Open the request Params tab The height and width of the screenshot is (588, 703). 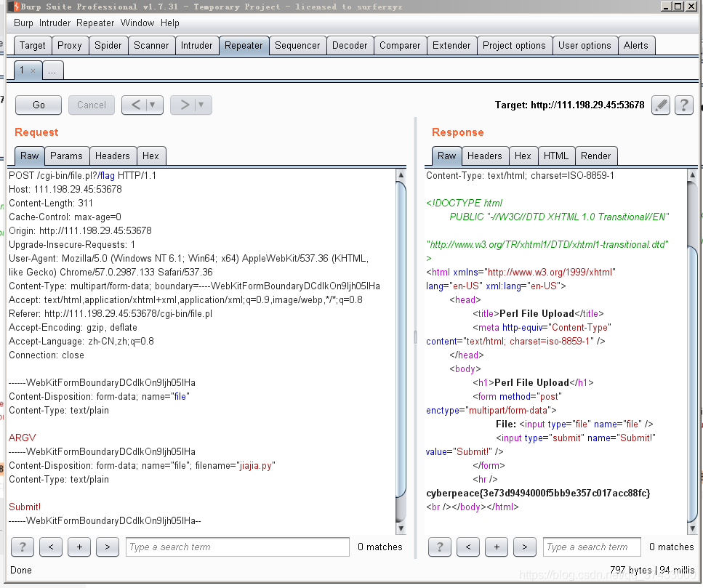click(66, 156)
